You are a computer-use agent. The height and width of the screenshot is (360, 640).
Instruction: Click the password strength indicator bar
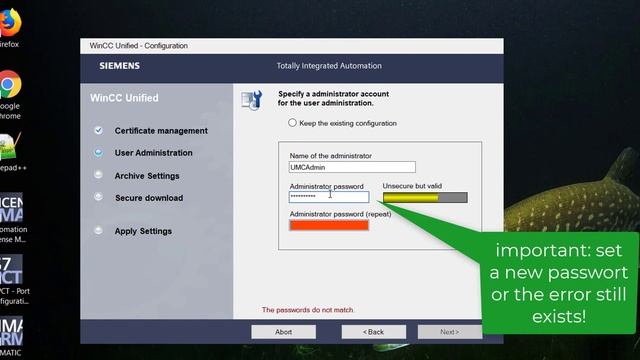point(425,198)
